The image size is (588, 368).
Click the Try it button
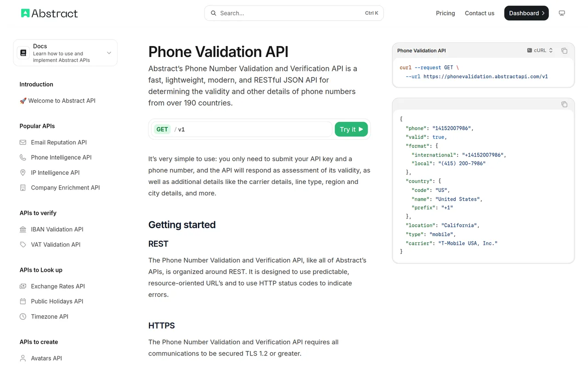351,129
